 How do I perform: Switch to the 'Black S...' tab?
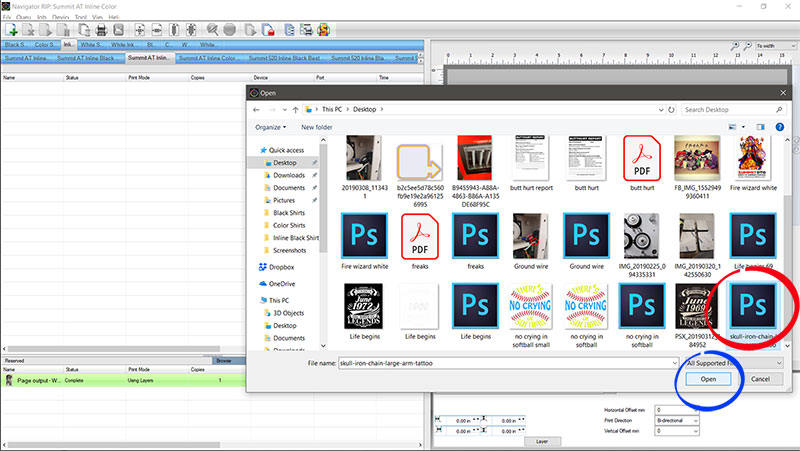coord(16,45)
